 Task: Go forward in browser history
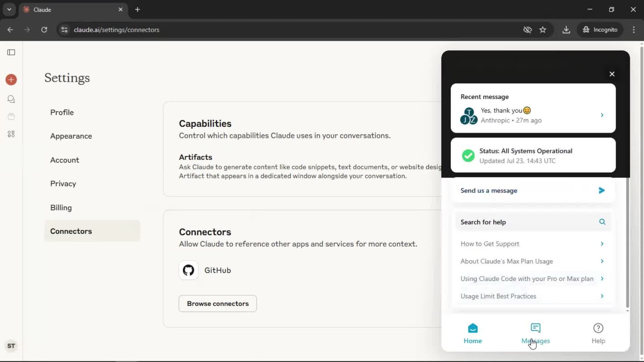point(27,30)
